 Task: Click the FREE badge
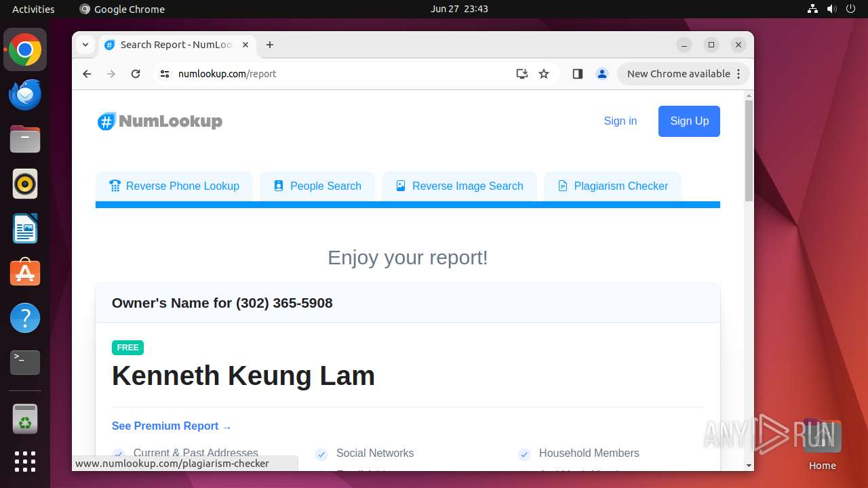tap(127, 348)
